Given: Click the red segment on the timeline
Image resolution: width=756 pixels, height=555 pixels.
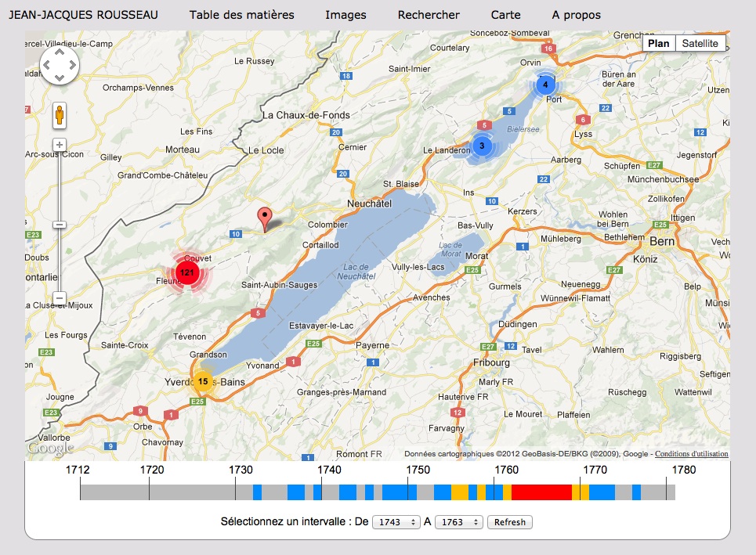Looking at the screenshot, I should [x=541, y=492].
